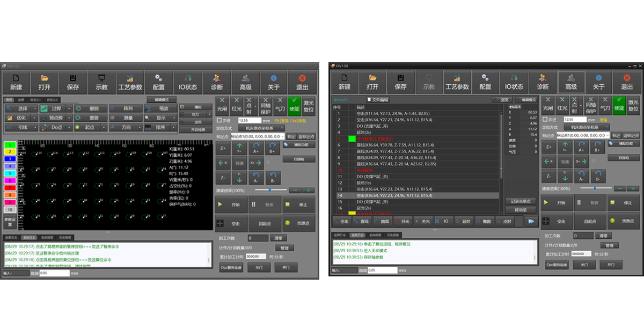Viewport: 644px width, 322px height.
Task: Open file via 打开 in left window
Action: coord(45,82)
